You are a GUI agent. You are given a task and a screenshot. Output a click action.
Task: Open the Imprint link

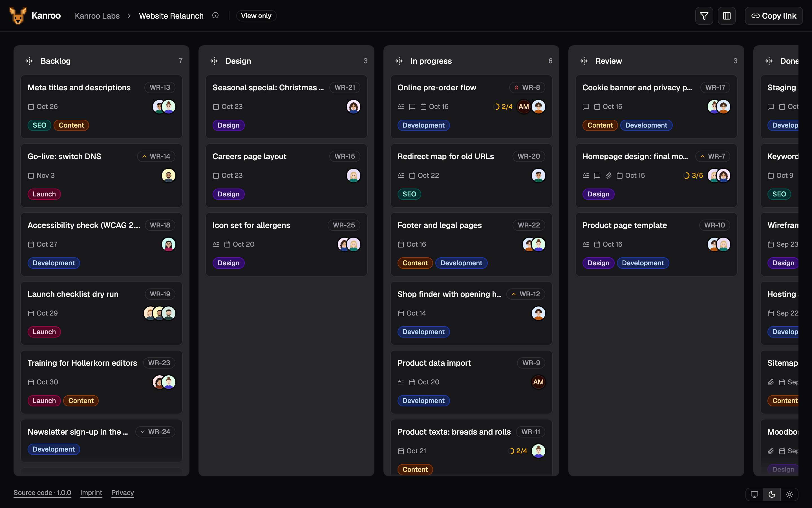tap(91, 493)
